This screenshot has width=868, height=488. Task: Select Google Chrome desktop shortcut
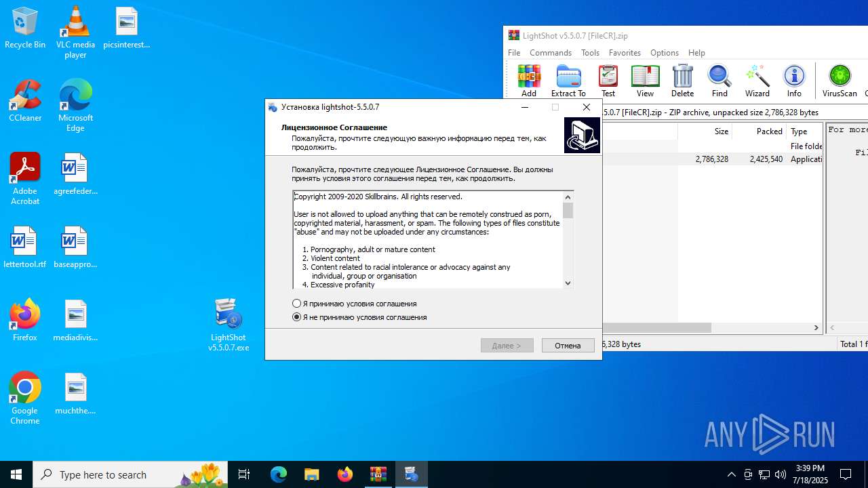[25, 399]
